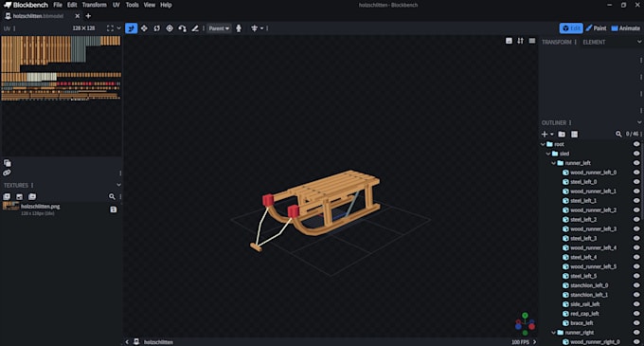The height and width of the screenshot is (346, 644).
Task: Toggle visibility of red_cap_left
Action: (636, 314)
